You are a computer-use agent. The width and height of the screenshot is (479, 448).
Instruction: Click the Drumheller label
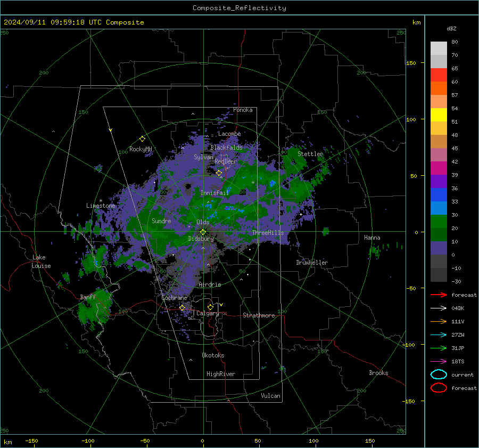[x=312, y=263]
